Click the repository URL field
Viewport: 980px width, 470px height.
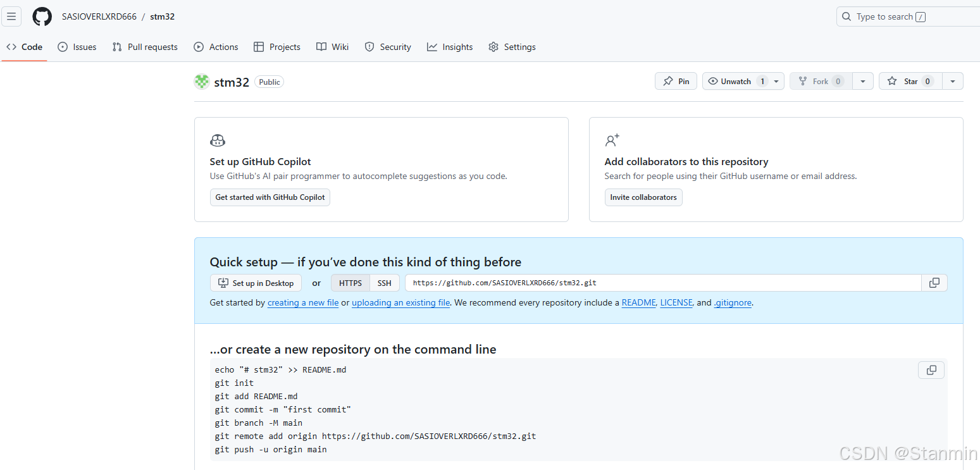click(663, 283)
